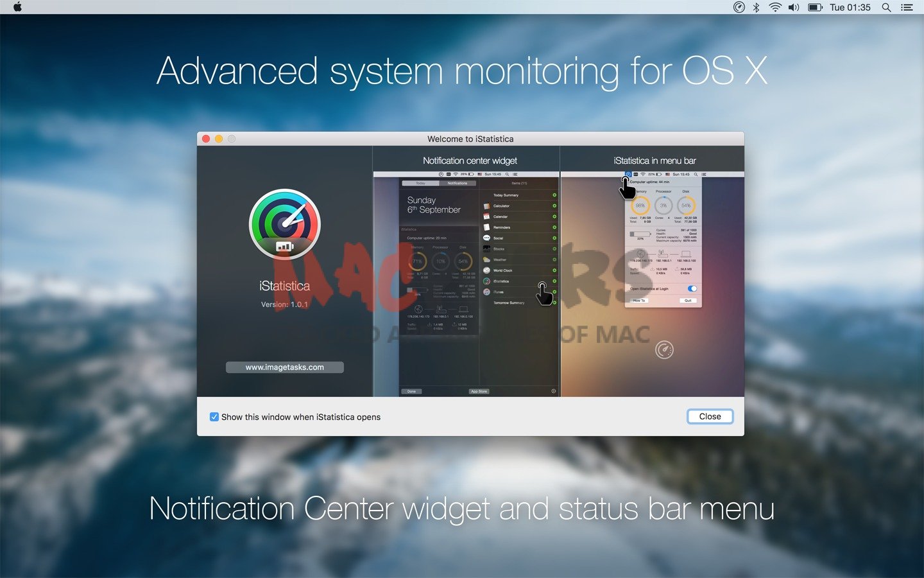Click the 3% processor gauge
This screenshot has width=924, height=578.
point(663,206)
